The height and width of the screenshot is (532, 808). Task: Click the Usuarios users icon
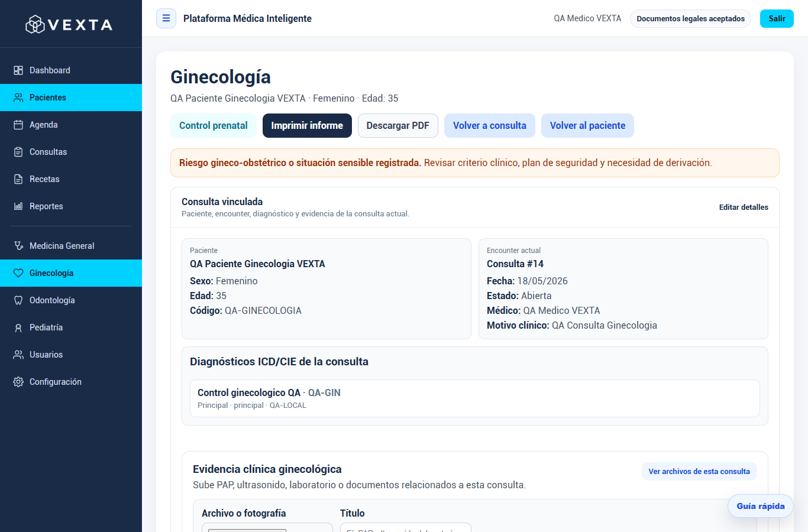click(18, 355)
